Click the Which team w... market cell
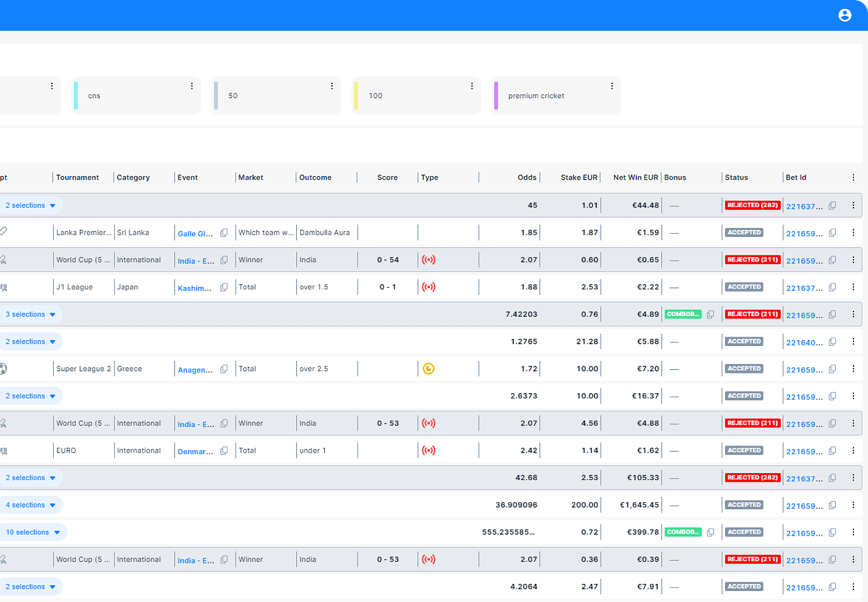The image size is (868, 602). [266, 233]
